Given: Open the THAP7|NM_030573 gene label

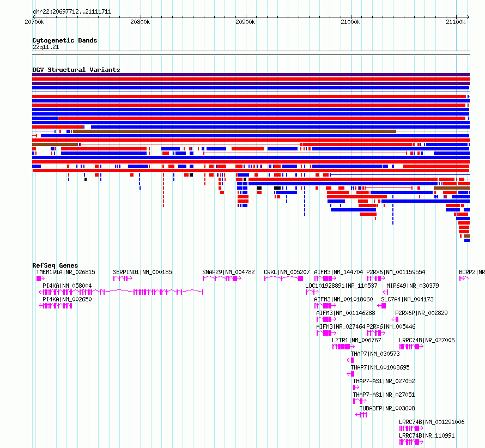Looking at the screenshot, I should [x=375, y=354].
